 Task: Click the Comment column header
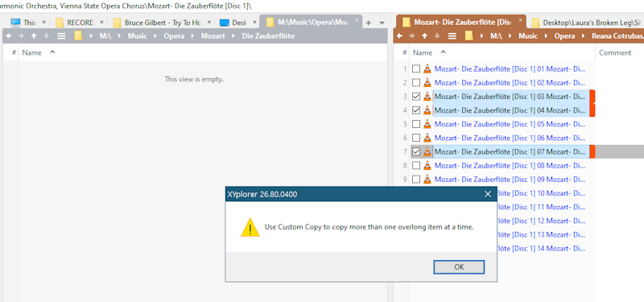(x=615, y=52)
